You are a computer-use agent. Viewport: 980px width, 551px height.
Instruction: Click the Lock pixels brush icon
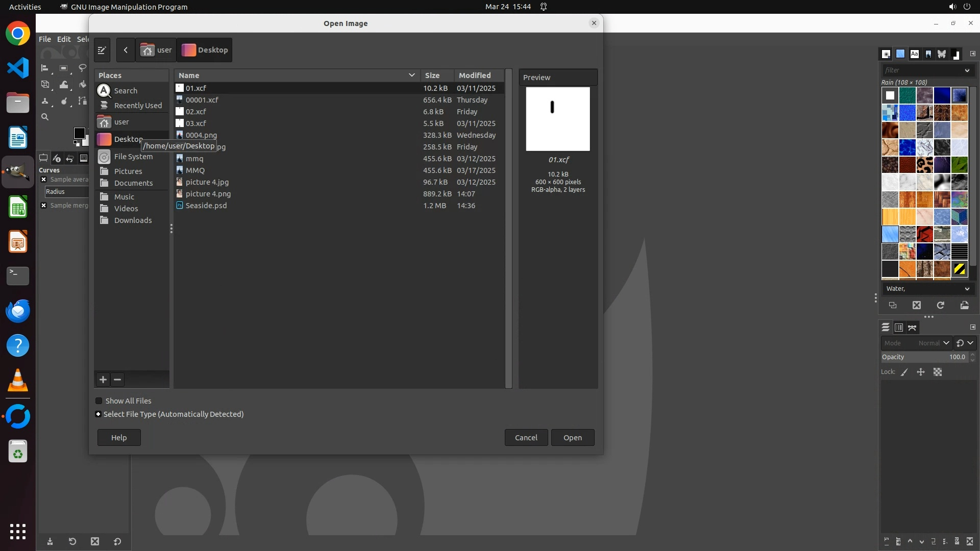point(904,372)
